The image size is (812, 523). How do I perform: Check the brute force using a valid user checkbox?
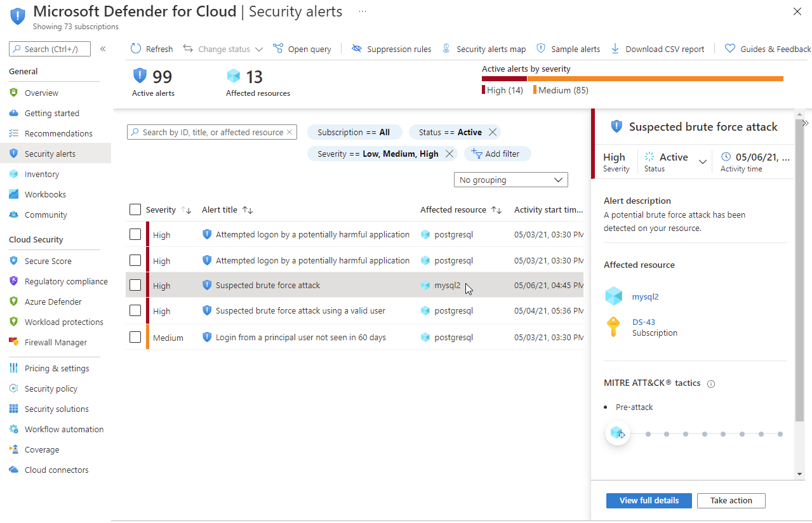click(135, 310)
